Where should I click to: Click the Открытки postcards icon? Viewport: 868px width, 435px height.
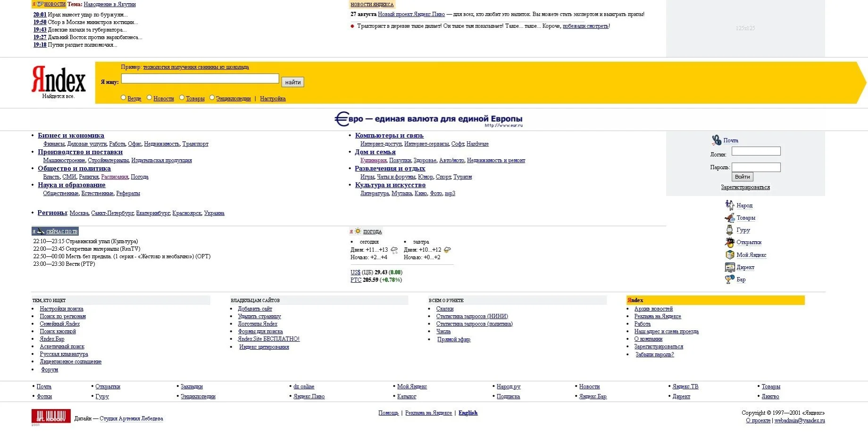(729, 242)
